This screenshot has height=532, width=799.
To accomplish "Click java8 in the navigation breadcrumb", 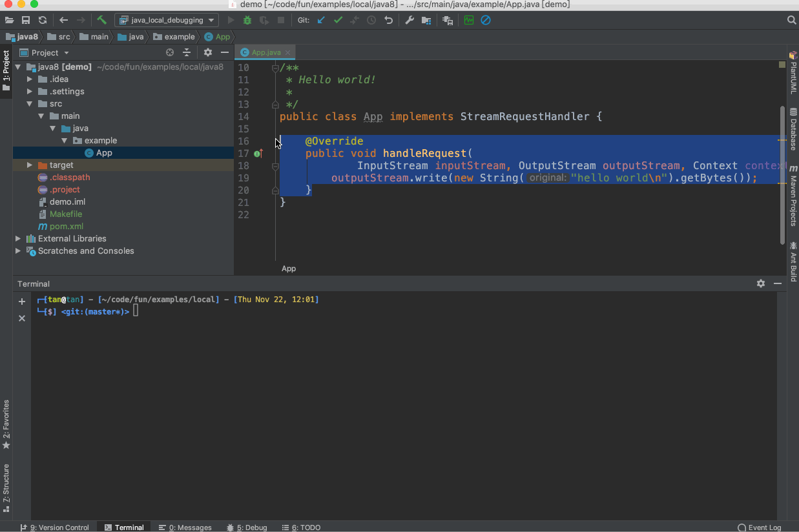I will coord(21,37).
